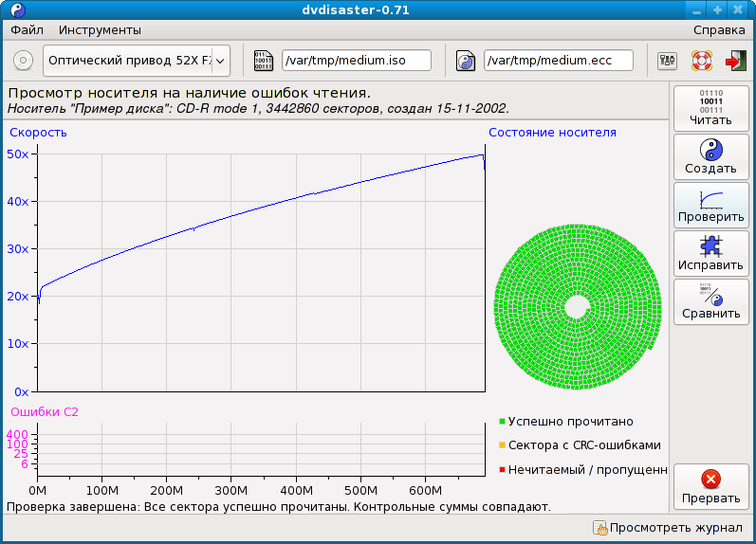Click the Состояние носителя heading
The width and height of the screenshot is (756, 544).
click(x=553, y=133)
